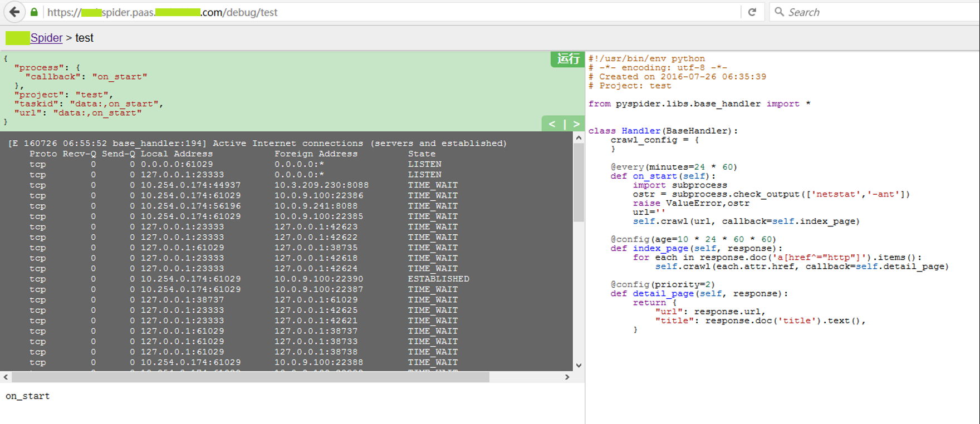980x424 pixels.
Task: Click the URL address bar
Action: pos(390,12)
